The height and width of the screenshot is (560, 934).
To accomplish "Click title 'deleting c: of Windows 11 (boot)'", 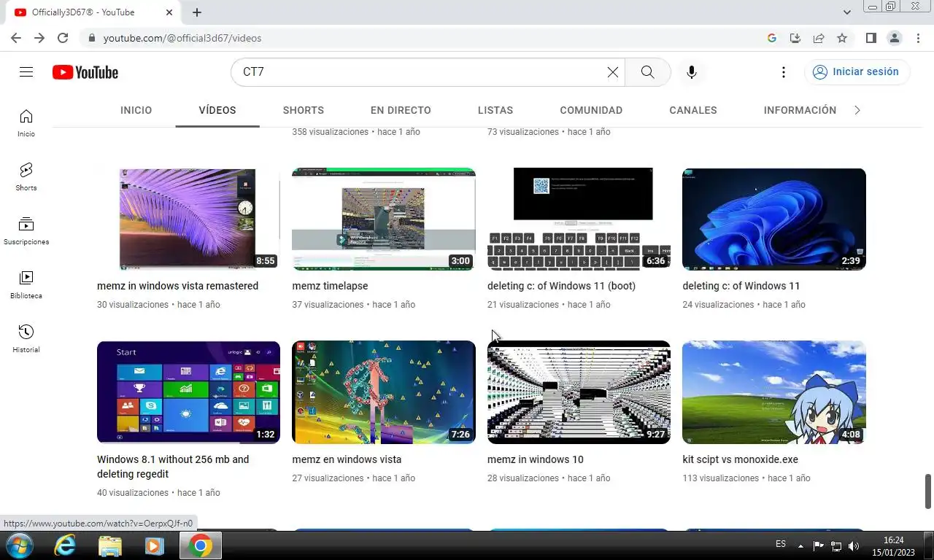I will [561, 286].
